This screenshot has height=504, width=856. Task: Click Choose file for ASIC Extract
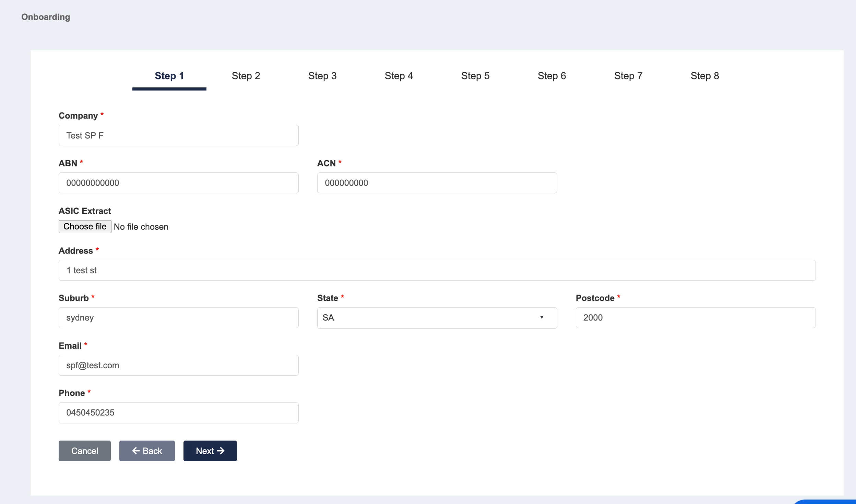[85, 227]
